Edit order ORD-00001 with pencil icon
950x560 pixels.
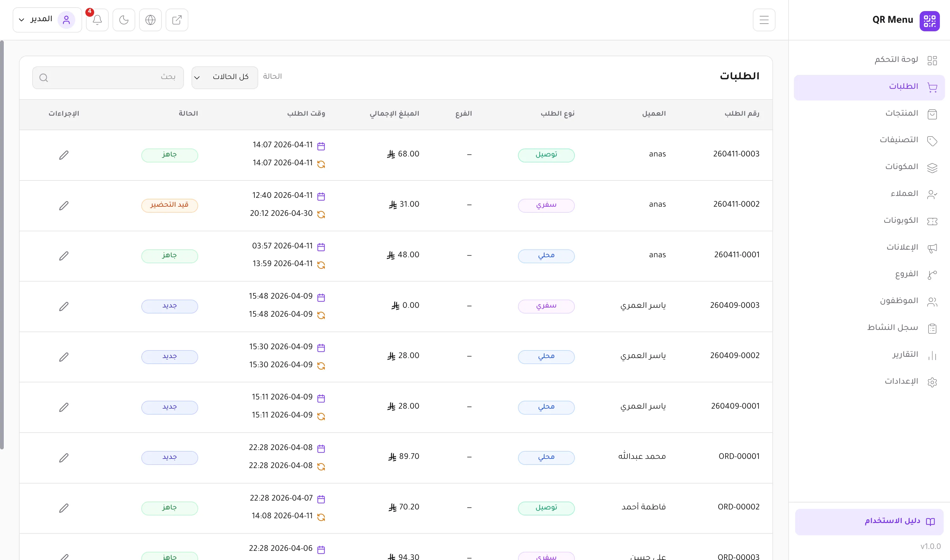(x=64, y=458)
